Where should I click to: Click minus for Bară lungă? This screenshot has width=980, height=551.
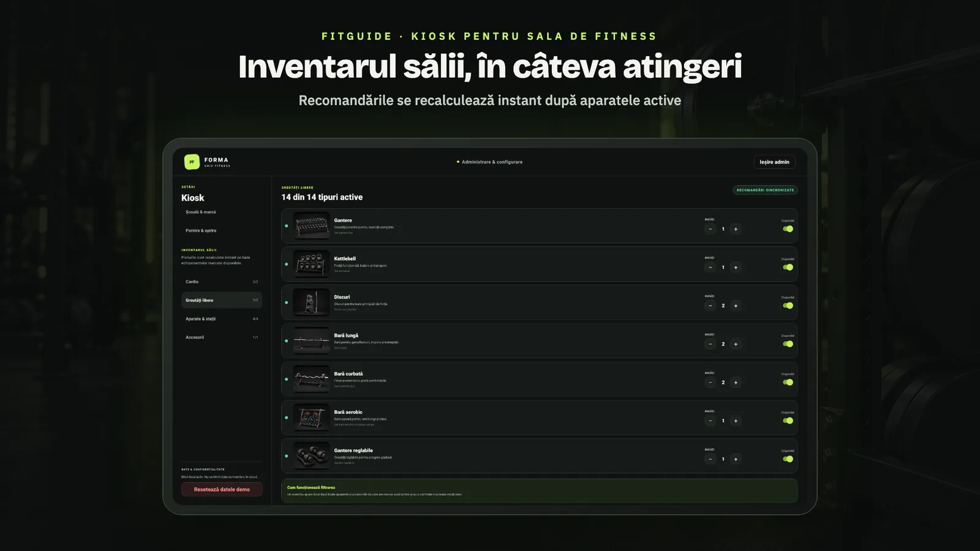(710, 344)
